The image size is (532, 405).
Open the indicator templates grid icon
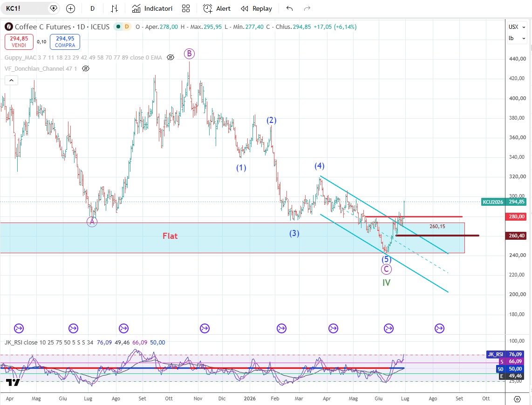tap(185, 8)
